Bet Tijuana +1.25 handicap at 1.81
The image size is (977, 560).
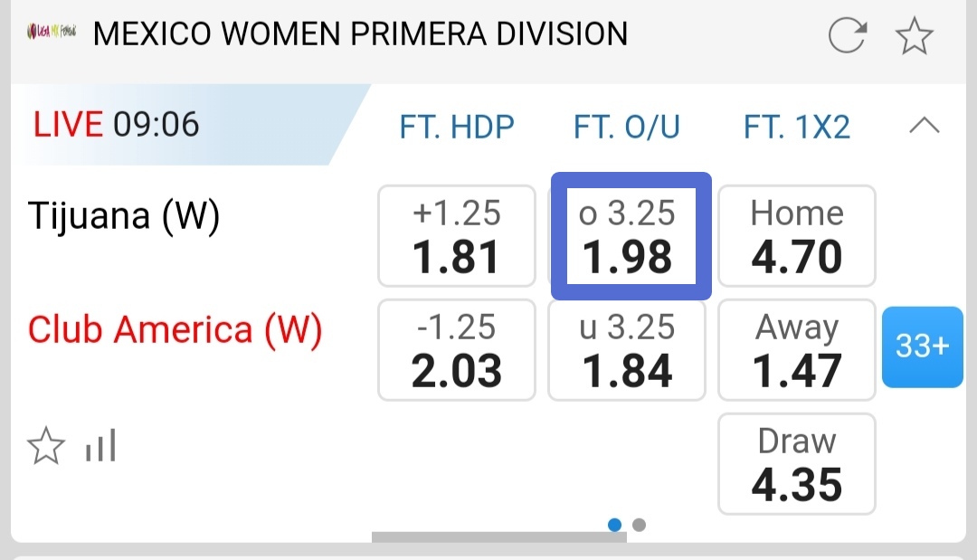pos(457,236)
